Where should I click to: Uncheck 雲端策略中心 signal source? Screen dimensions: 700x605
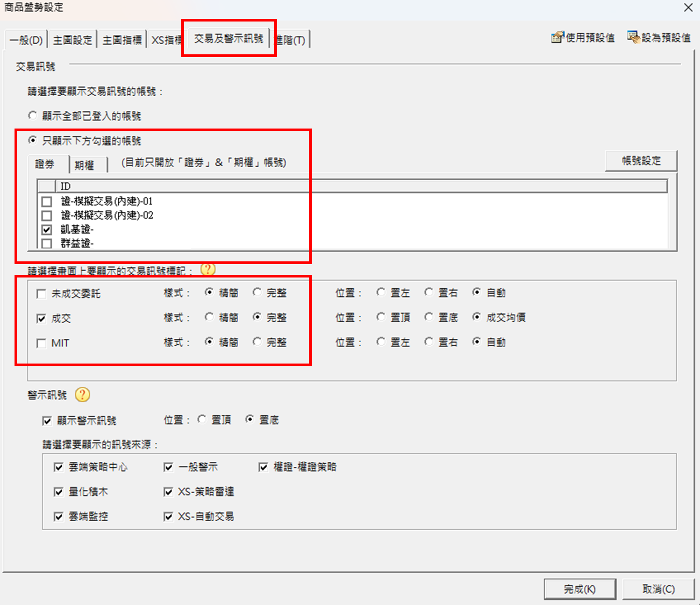point(59,467)
